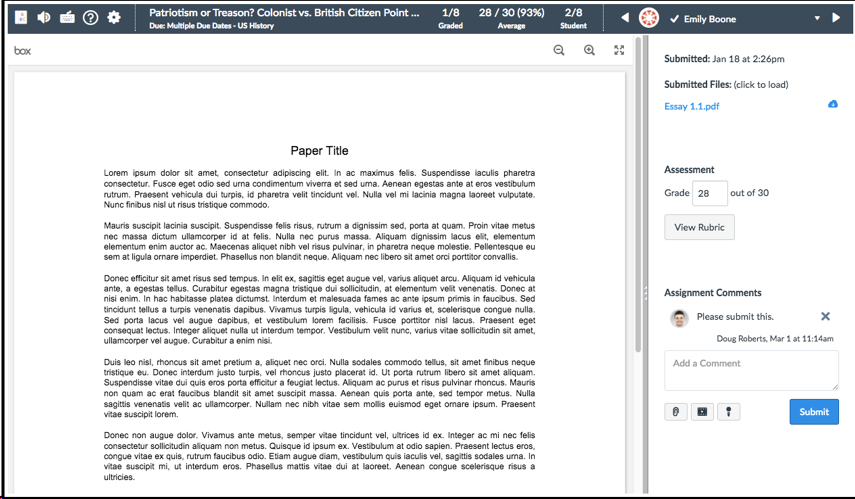
Task: Click Doug Roberts' comment avatar
Action: click(679, 318)
